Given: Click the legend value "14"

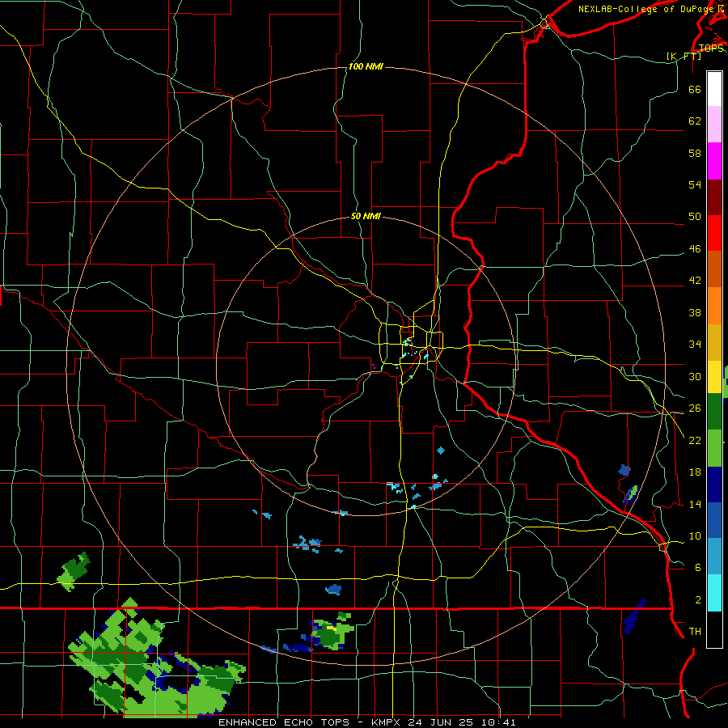Looking at the screenshot, I should click(x=695, y=504).
